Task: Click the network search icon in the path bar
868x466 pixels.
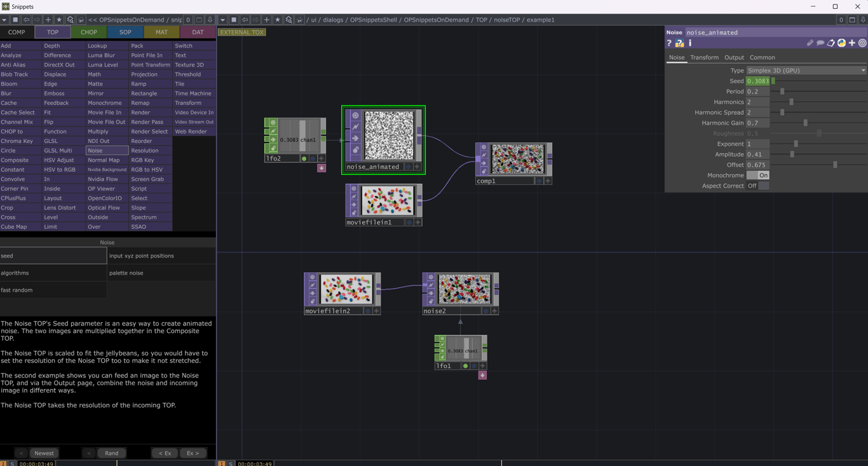Action: (288, 19)
